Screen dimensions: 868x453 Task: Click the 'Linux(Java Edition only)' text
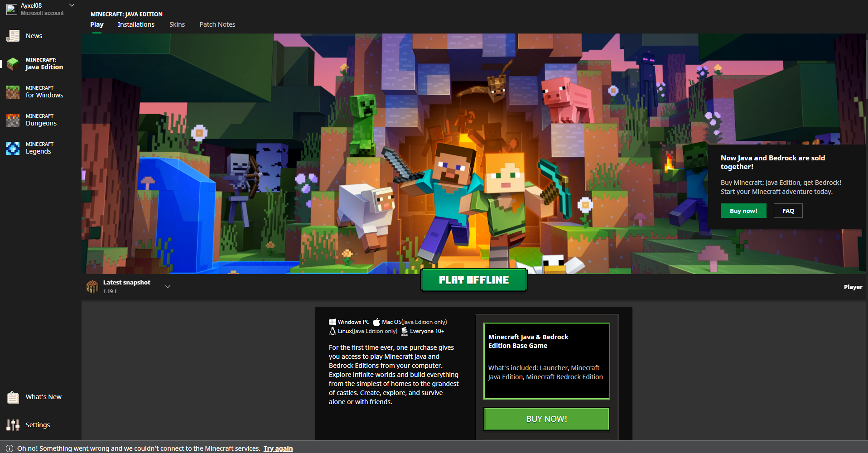click(x=367, y=331)
